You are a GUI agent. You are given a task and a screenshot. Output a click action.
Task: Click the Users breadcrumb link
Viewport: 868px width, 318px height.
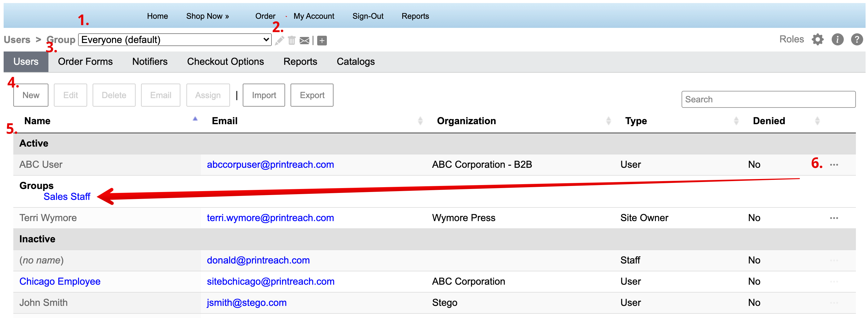[17, 40]
